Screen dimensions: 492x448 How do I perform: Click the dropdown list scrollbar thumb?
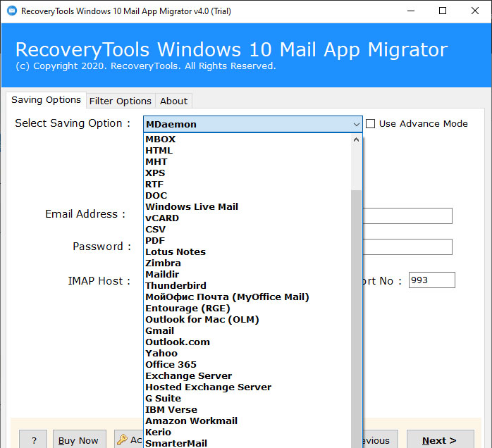point(356,319)
